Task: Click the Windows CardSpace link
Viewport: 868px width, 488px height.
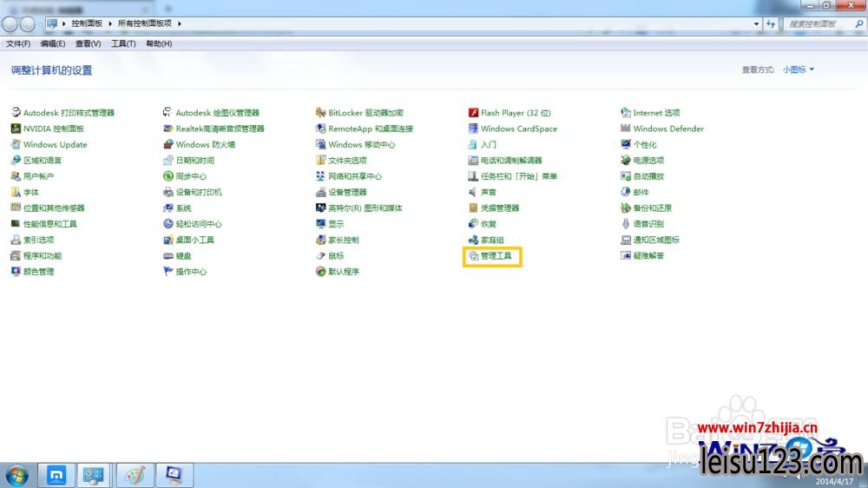Action: pos(519,129)
